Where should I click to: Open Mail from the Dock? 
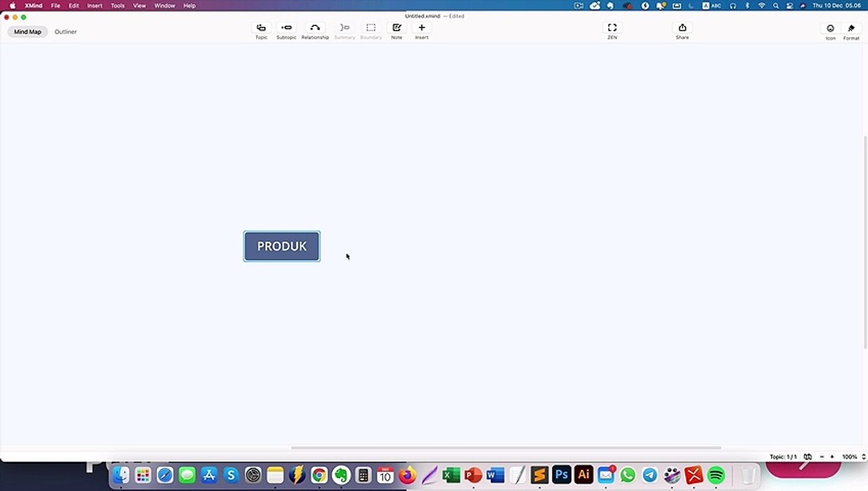pos(606,475)
